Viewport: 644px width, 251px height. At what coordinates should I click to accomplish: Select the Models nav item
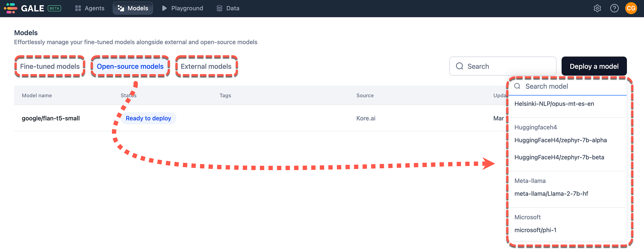[x=133, y=8]
